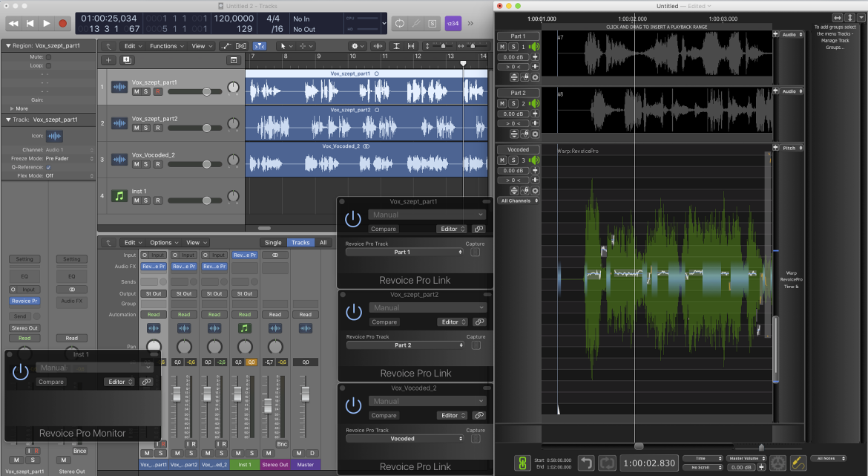Mute the Vox_szept_part1 track
The width and height of the screenshot is (868, 476).
point(137,91)
